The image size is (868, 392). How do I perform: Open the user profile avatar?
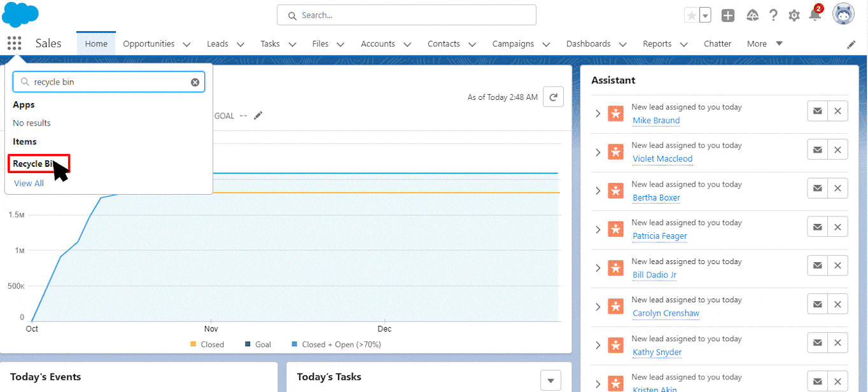coord(843,14)
